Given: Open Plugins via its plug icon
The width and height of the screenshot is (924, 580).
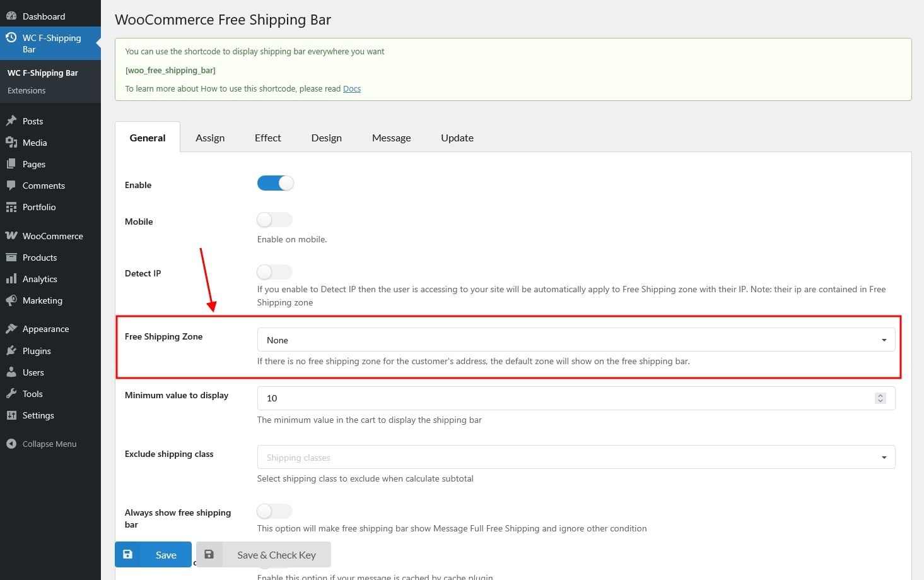Looking at the screenshot, I should [11, 351].
